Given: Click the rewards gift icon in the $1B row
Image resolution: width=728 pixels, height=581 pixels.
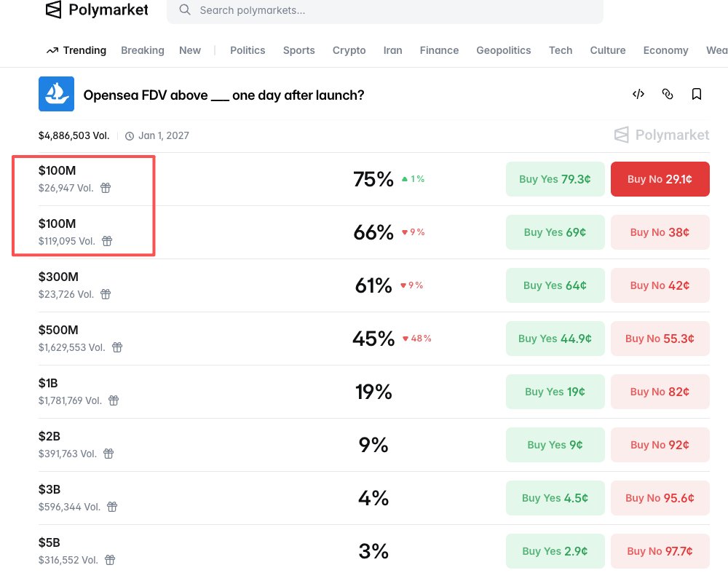Looking at the screenshot, I should point(114,400).
